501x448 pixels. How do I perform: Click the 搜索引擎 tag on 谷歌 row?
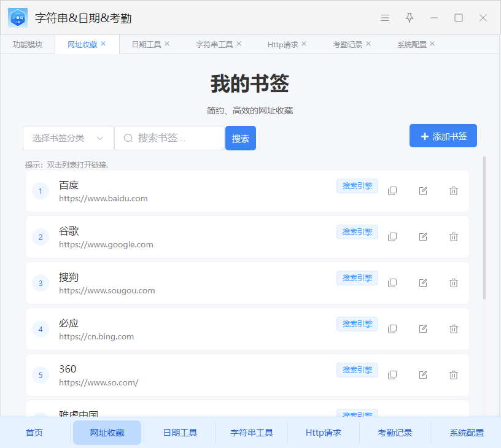click(357, 232)
